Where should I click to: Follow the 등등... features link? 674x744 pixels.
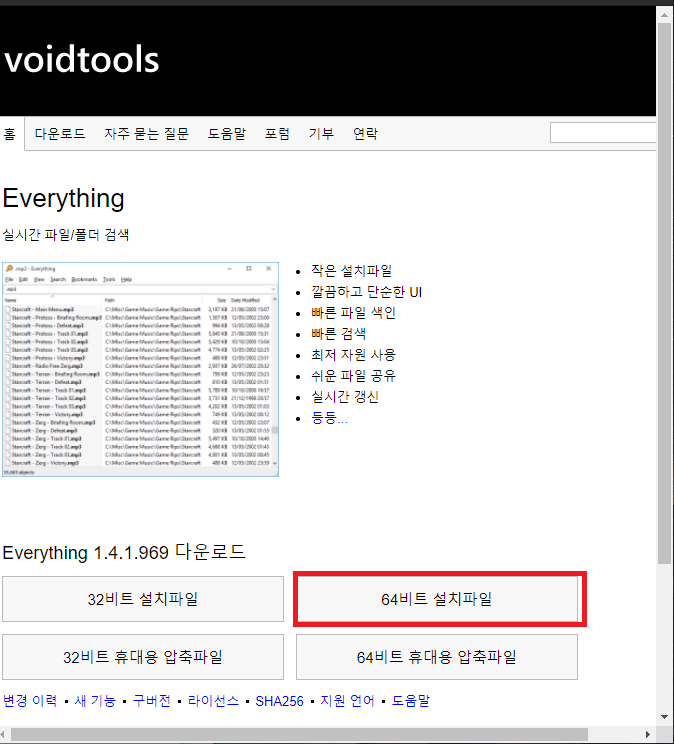pyautogui.click(x=329, y=418)
